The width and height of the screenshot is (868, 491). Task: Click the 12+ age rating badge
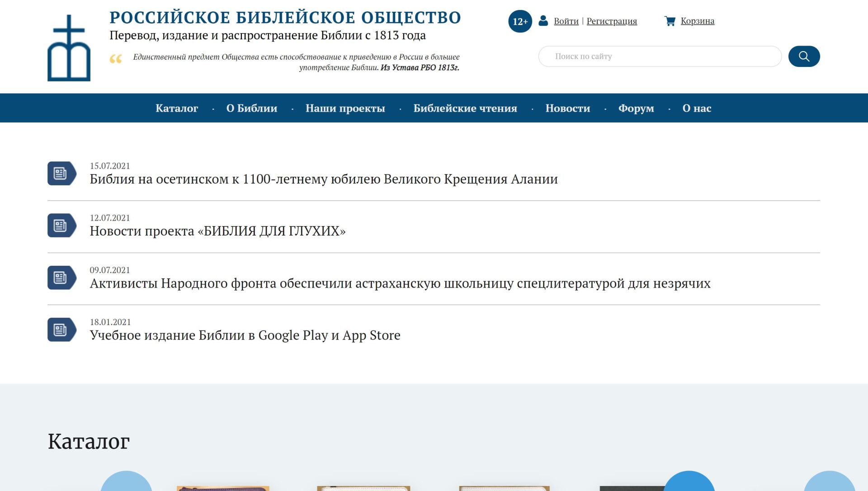pos(520,21)
